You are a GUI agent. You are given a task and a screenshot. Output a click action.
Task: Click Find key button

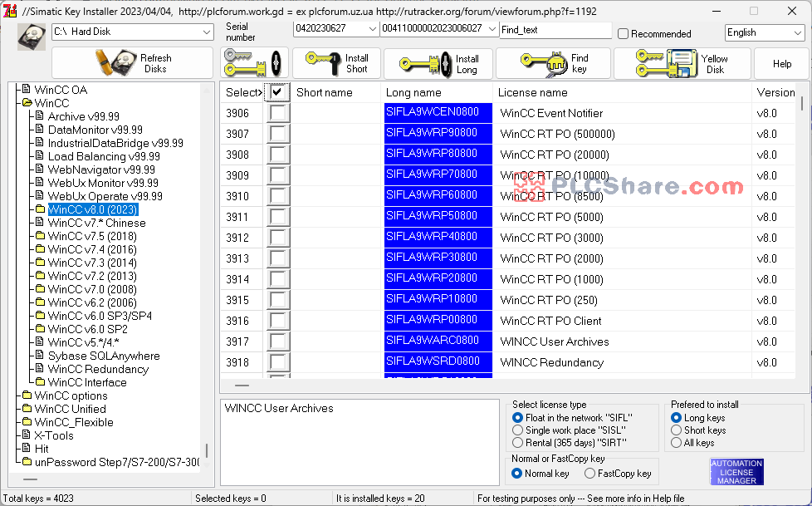coord(553,63)
